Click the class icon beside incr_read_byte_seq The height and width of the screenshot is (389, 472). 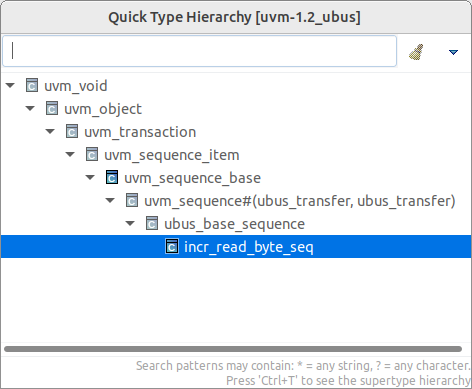coord(172,246)
